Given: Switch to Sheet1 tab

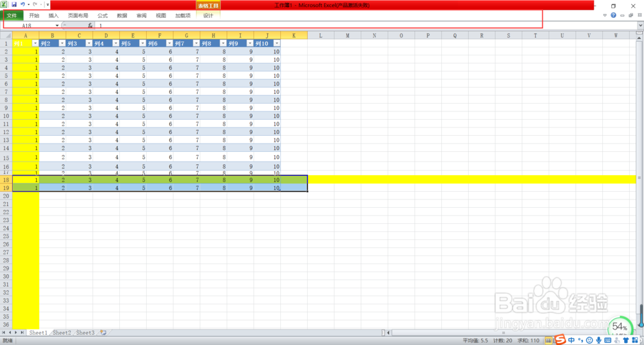Looking at the screenshot, I should (x=38, y=333).
